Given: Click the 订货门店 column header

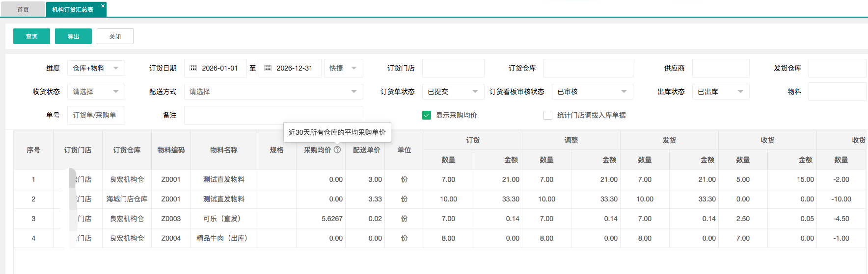Looking at the screenshot, I should [78, 150].
